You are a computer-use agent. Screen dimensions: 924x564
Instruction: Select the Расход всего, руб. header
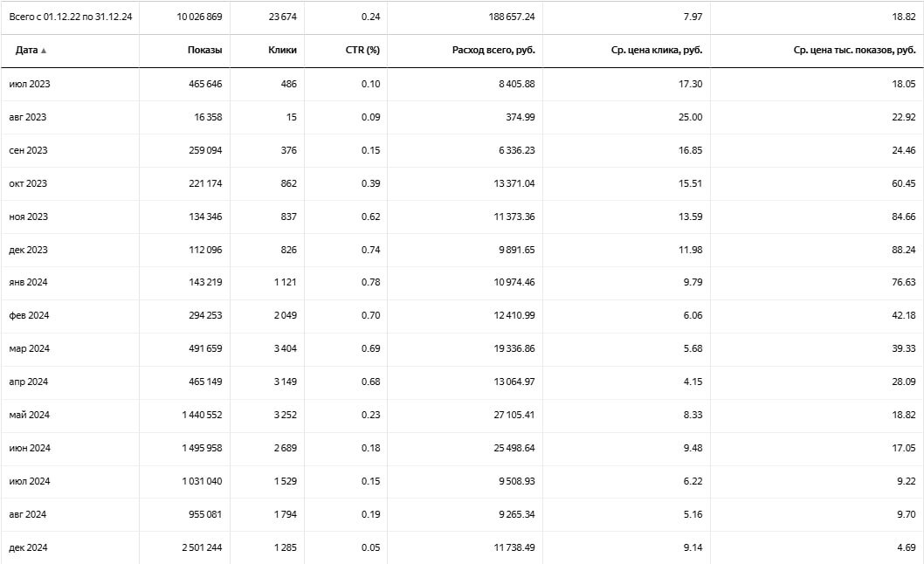pyautogui.click(x=493, y=50)
